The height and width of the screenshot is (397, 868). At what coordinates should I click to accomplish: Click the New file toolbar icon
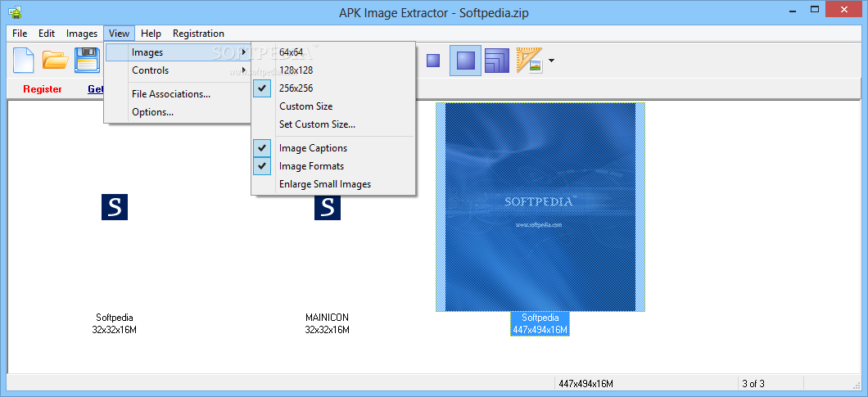(23, 61)
